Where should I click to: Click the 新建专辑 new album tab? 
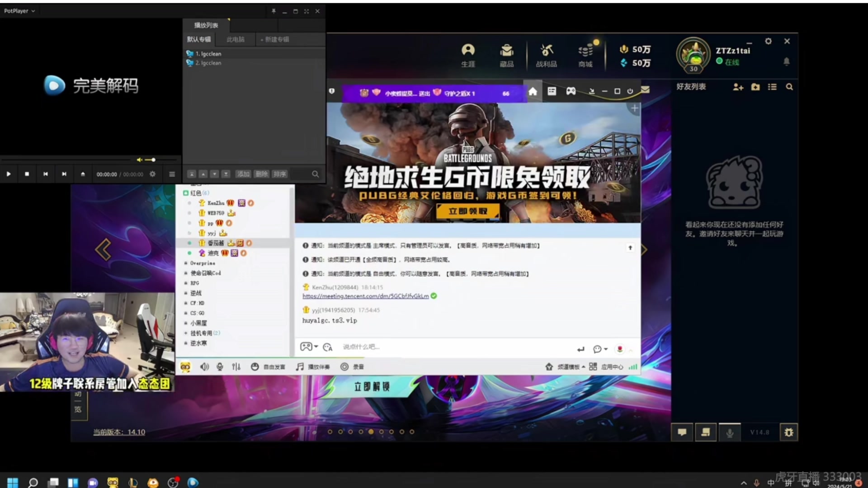point(275,39)
